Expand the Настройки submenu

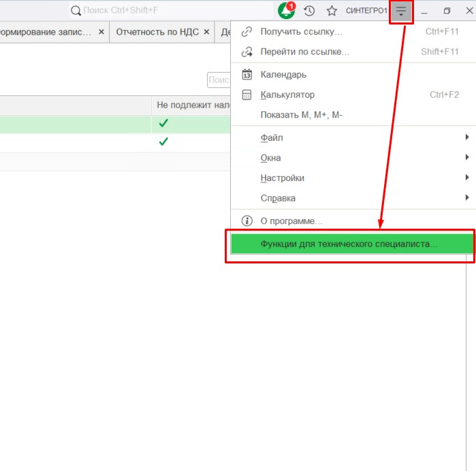282,178
